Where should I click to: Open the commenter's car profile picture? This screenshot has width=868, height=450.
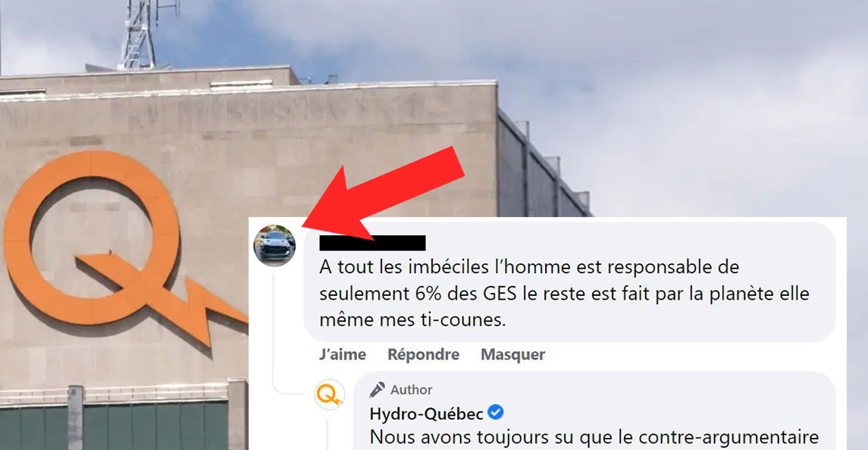pyautogui.click(x=274, y=246)
